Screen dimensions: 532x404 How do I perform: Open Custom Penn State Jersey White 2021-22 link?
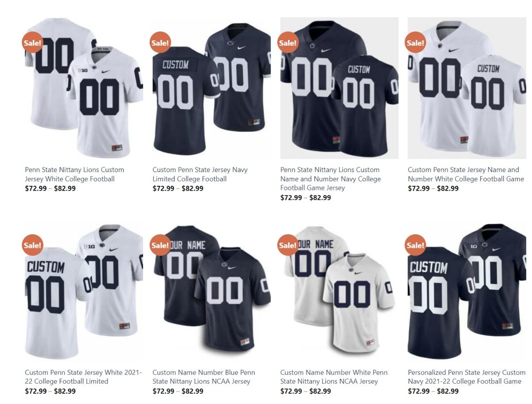click(x=83, y=377)
